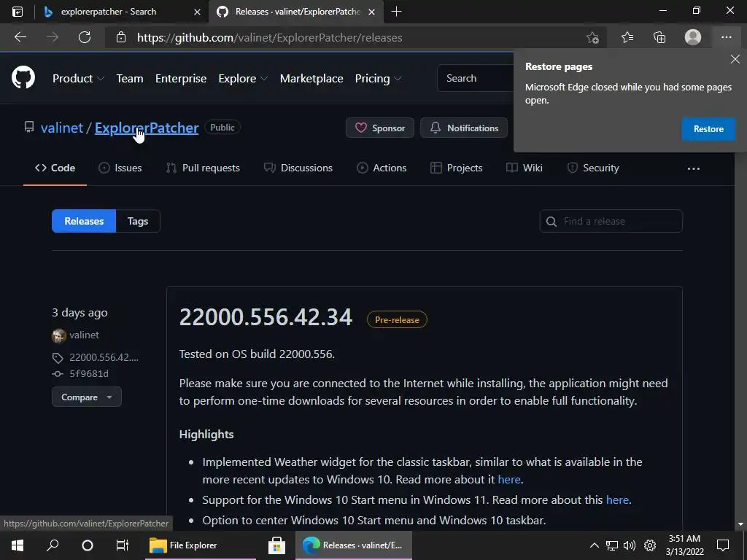Open ExplorerPatcher repository link
Image resolution: width=747 pixels, height=560 pixels.
147,128
